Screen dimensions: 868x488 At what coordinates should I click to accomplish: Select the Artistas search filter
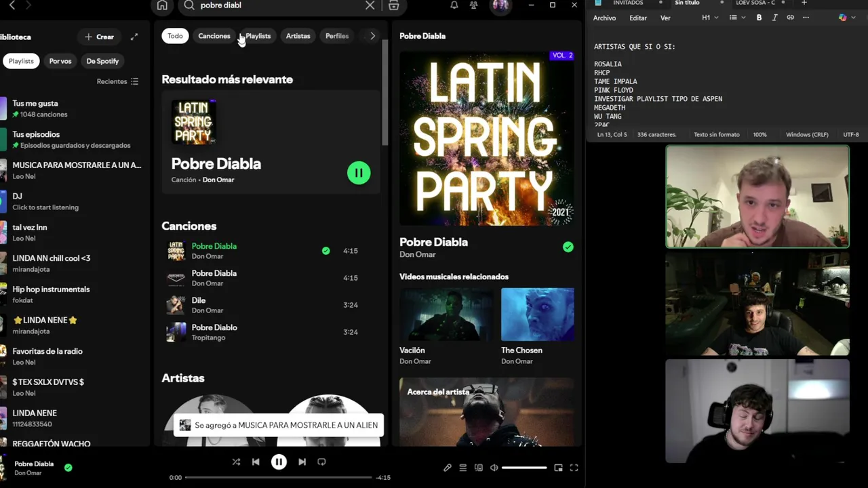point(298,36)
